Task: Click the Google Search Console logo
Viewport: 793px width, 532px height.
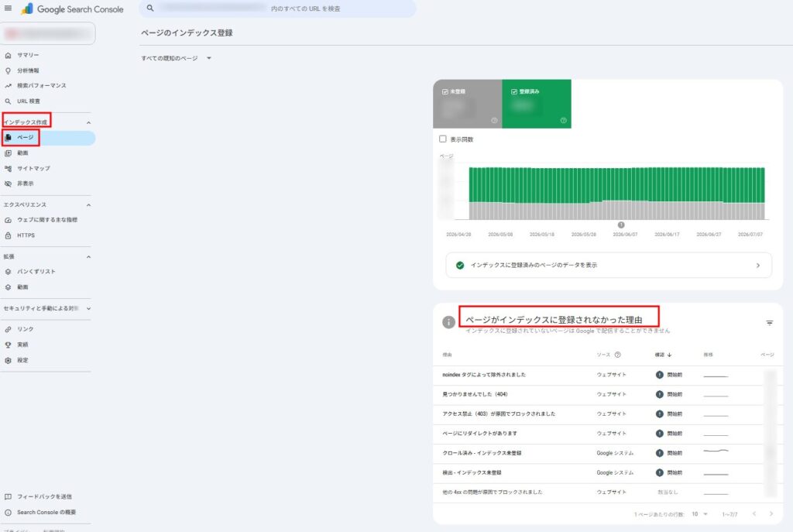Action: [73, 9]
